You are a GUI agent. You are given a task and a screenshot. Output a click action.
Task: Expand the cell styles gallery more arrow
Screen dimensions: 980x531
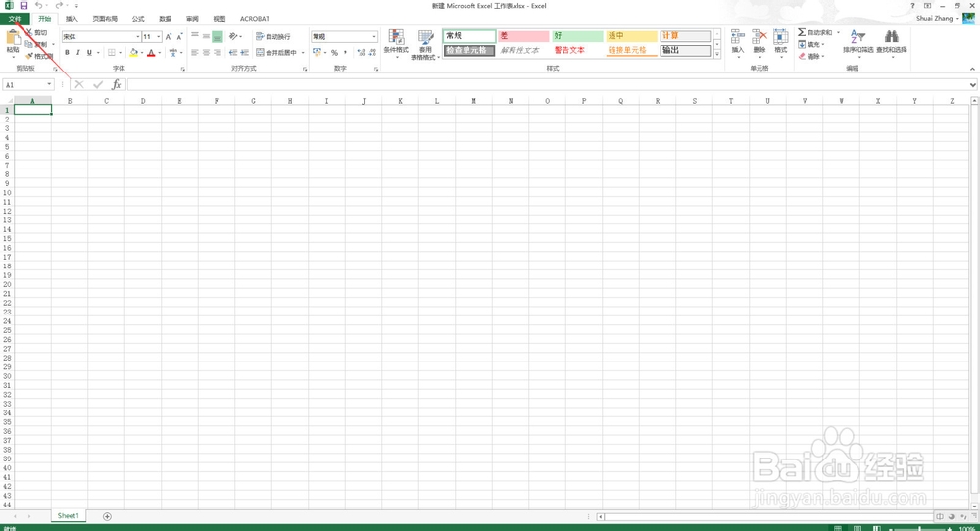717,55
